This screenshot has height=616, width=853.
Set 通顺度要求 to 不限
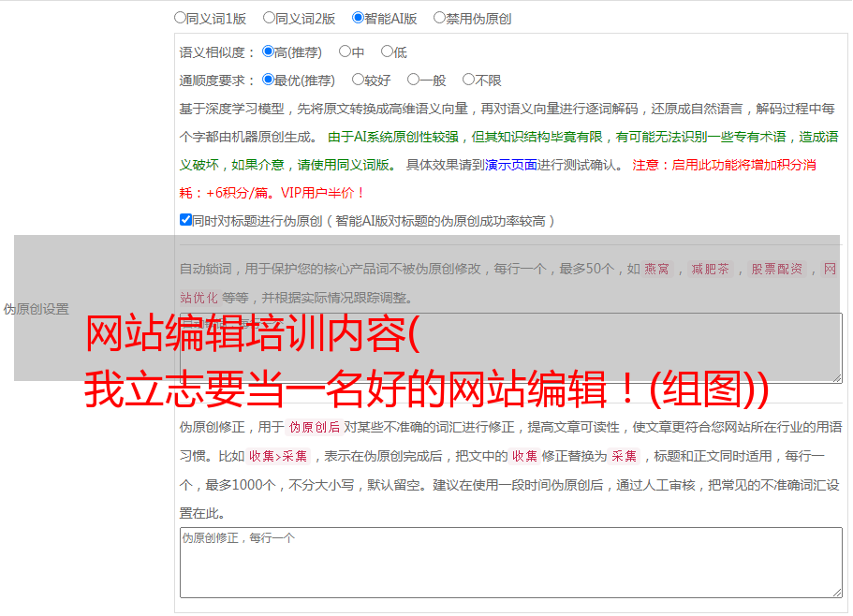coord(468,80)
